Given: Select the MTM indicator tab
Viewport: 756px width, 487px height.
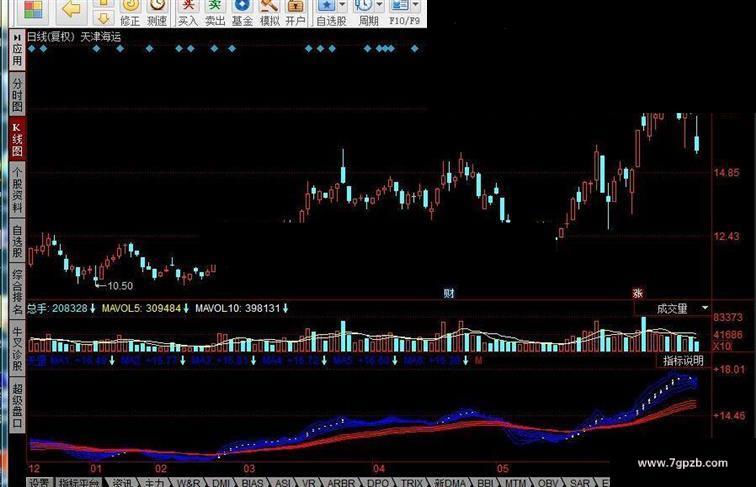Looking at the screenshot, I should tap(515, 482).
